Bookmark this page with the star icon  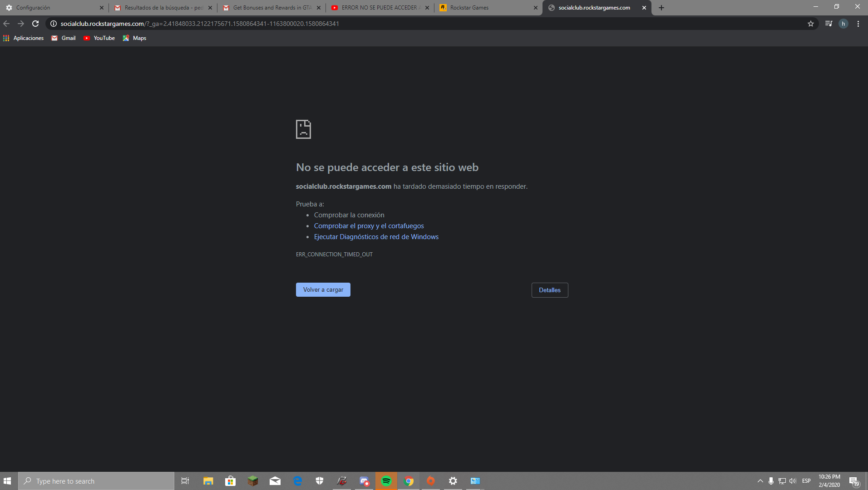811,24
